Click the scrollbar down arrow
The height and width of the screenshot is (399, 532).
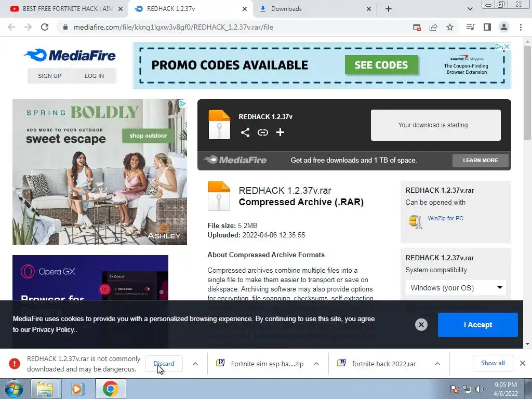[x=527, y=344]
